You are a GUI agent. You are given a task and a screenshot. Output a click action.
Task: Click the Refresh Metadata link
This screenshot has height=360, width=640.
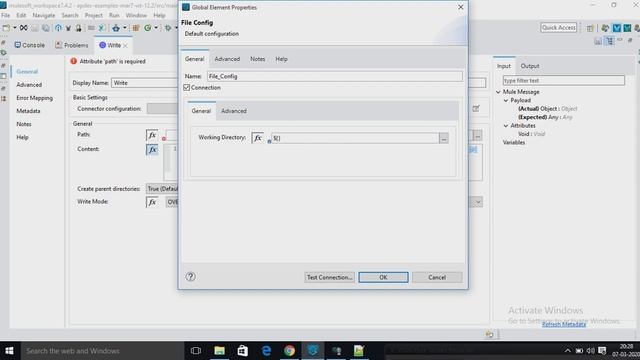(564, 324)
